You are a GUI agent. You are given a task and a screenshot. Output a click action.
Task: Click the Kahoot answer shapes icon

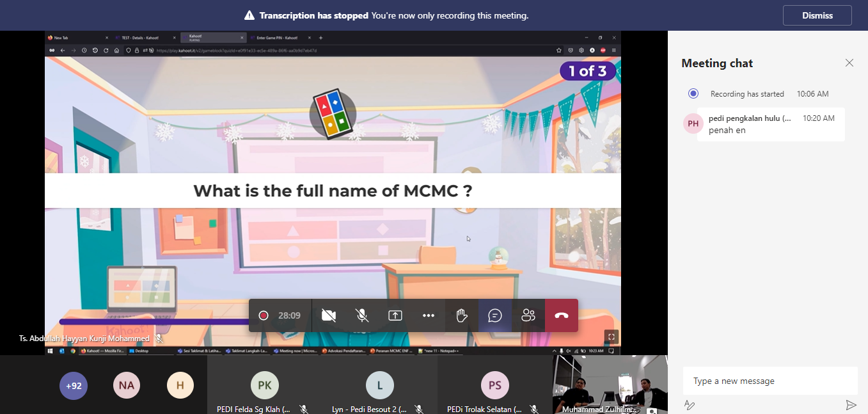[x=333, y=113]
